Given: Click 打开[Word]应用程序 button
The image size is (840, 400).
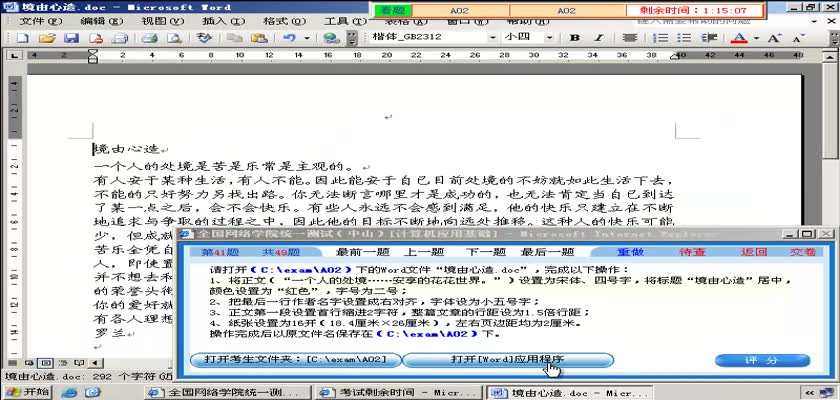Looking at the screenshot, I should pyautogui.click(x=508, y=359).
